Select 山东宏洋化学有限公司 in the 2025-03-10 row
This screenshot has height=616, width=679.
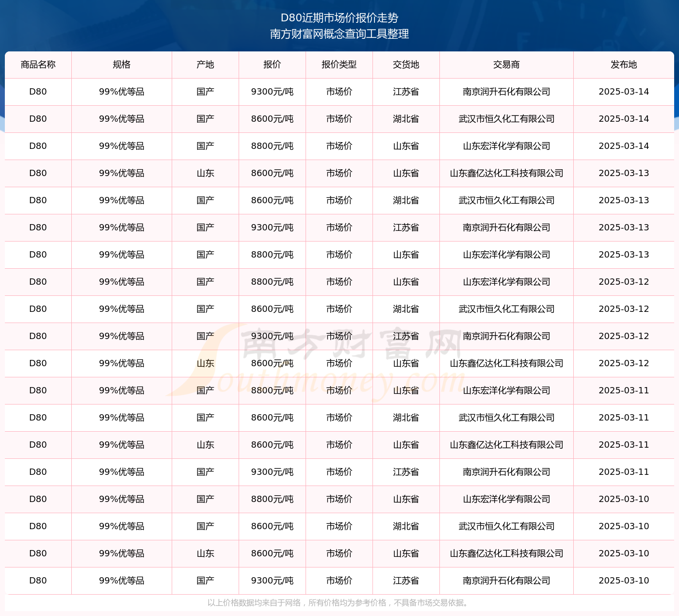tap(506, 499)
